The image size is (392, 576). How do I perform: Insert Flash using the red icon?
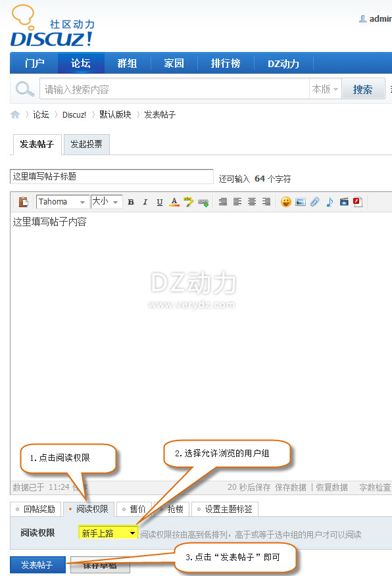point(358,202)
